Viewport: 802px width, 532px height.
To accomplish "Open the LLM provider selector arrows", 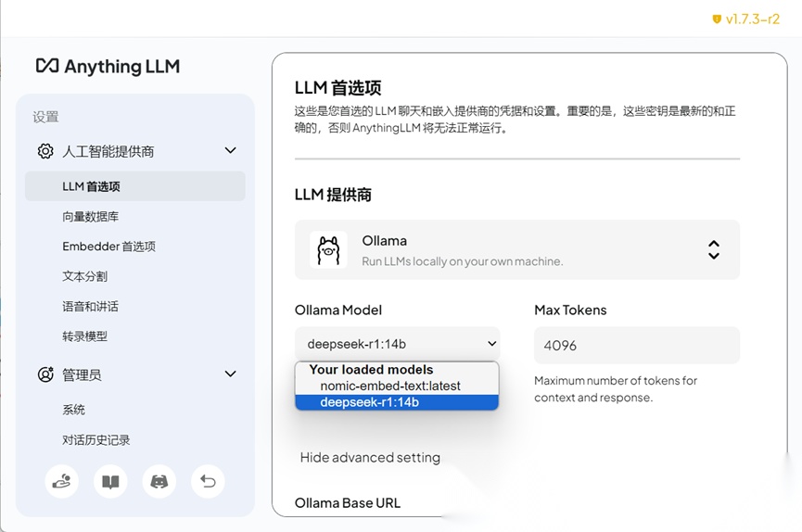I will click(714, 250).
